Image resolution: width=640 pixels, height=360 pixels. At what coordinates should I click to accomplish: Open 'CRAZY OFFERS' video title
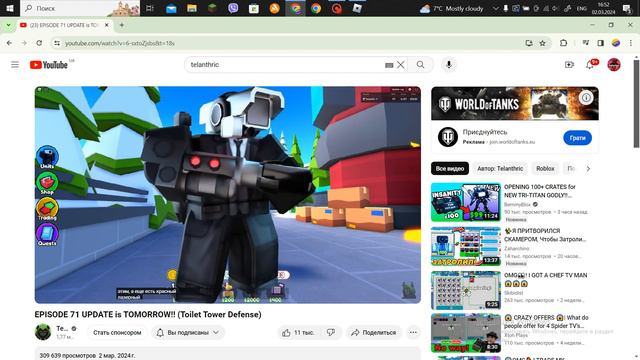pos(546,322)
